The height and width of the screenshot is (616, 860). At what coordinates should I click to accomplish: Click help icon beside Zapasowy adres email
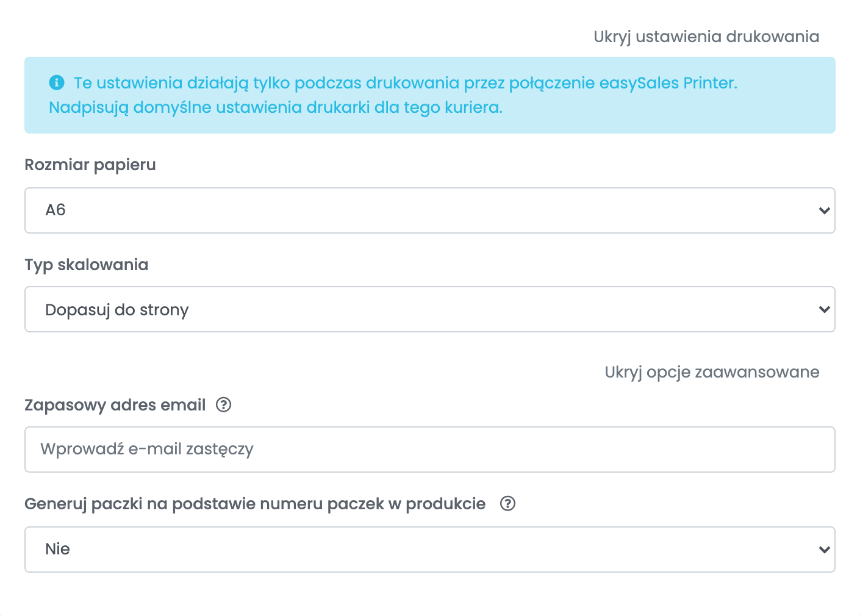[224, 405]
